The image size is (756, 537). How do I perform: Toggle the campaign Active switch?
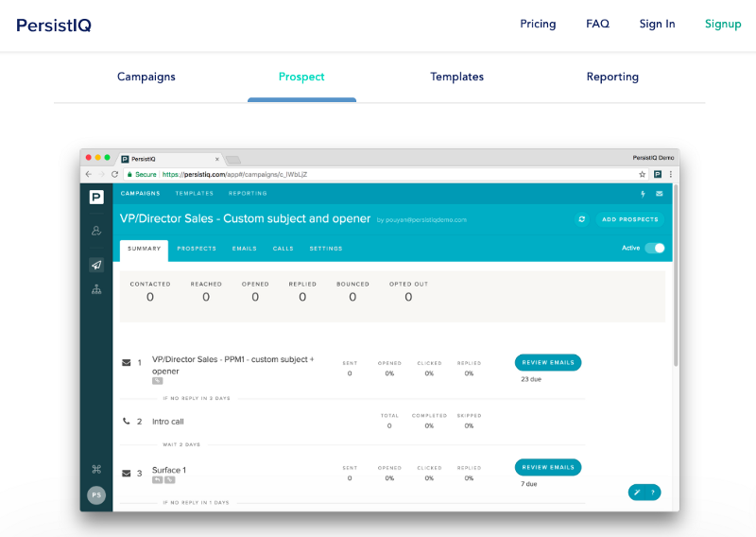(655, 248)
